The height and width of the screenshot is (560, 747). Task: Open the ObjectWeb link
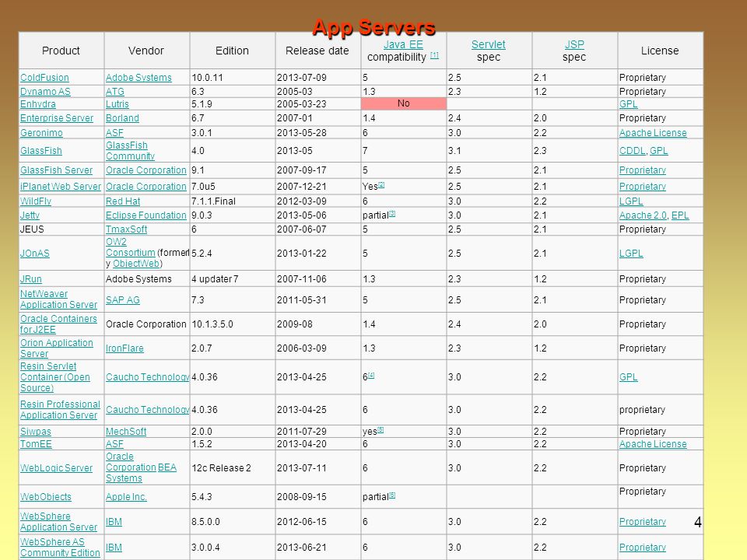[x=136, y=264]
